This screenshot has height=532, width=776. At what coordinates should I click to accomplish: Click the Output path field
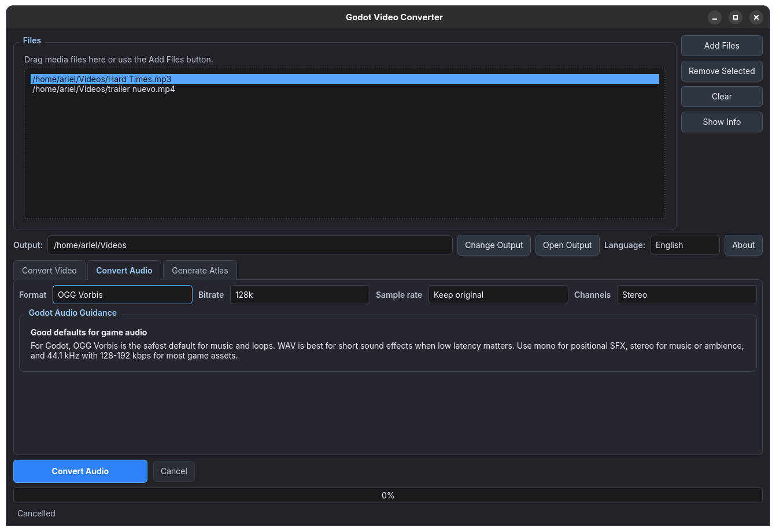[250, 245]
